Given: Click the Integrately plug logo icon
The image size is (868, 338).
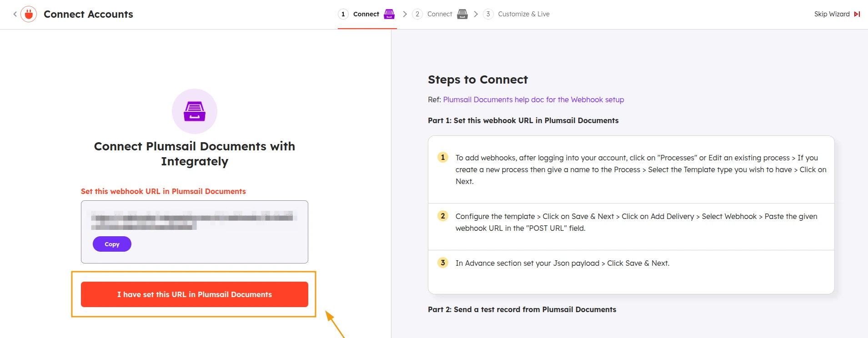Looking at the screenshot, I should [x=29, y=14].
